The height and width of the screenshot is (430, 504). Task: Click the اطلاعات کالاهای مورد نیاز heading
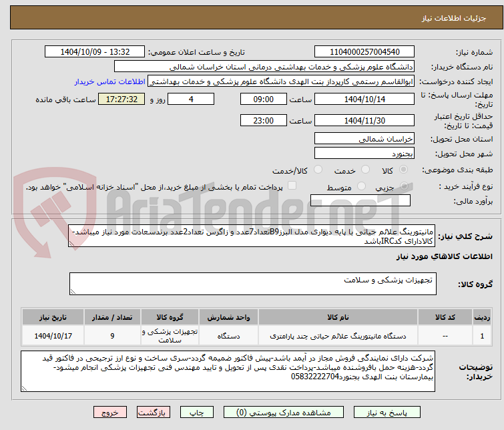444,256
